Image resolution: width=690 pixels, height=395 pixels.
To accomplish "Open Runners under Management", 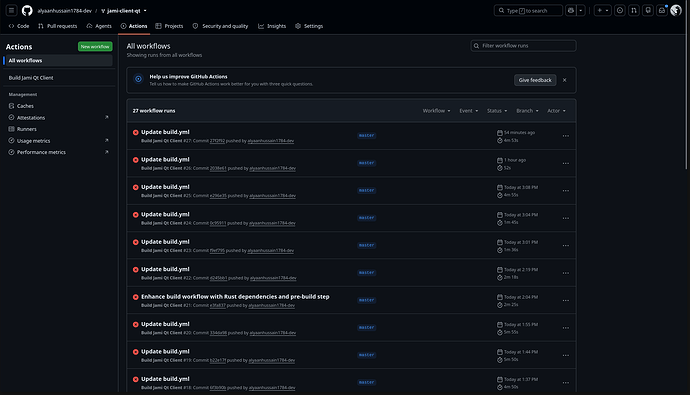I will pyautogui.click(x=58, y=129).
